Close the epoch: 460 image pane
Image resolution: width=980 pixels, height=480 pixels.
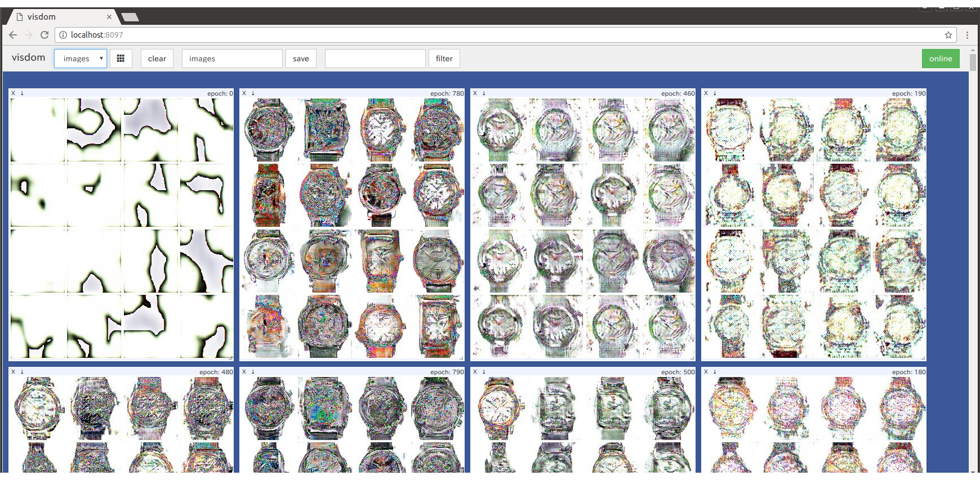(x=475, y=93)
